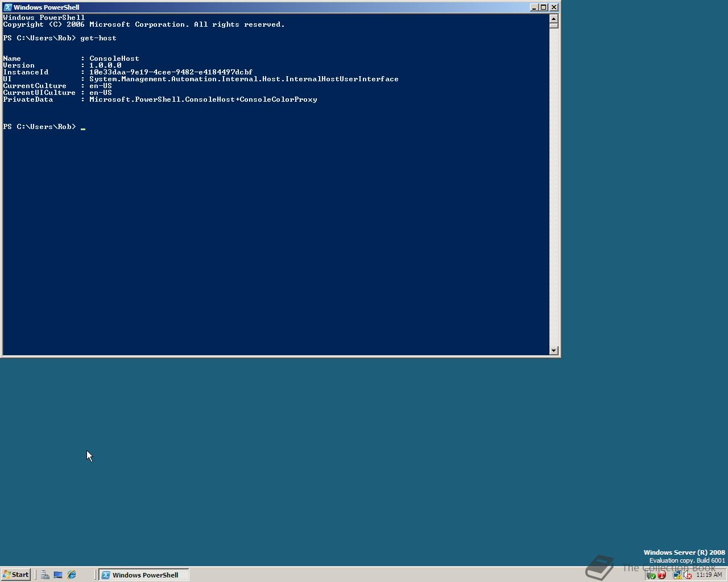Click the CurrentUICulture en-US value
The image size is (728, 582).
pos(101,93)
